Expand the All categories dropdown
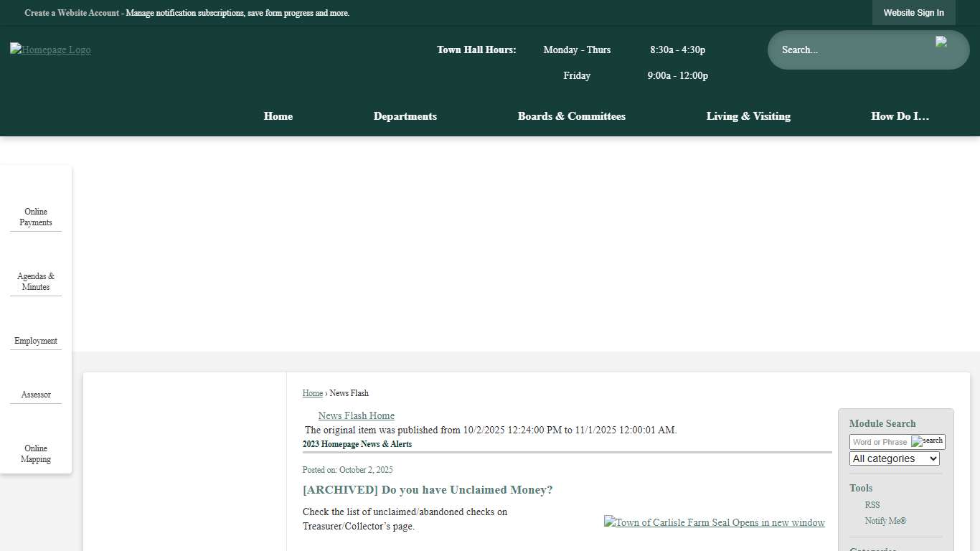The image size is (980, 551). [x=894, y=458]
